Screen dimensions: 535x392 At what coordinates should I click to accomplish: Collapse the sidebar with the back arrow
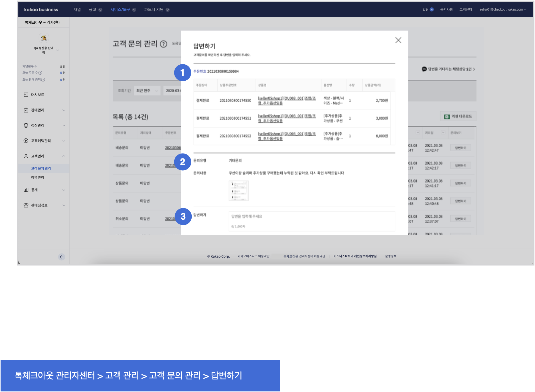[x=62, y=257]
